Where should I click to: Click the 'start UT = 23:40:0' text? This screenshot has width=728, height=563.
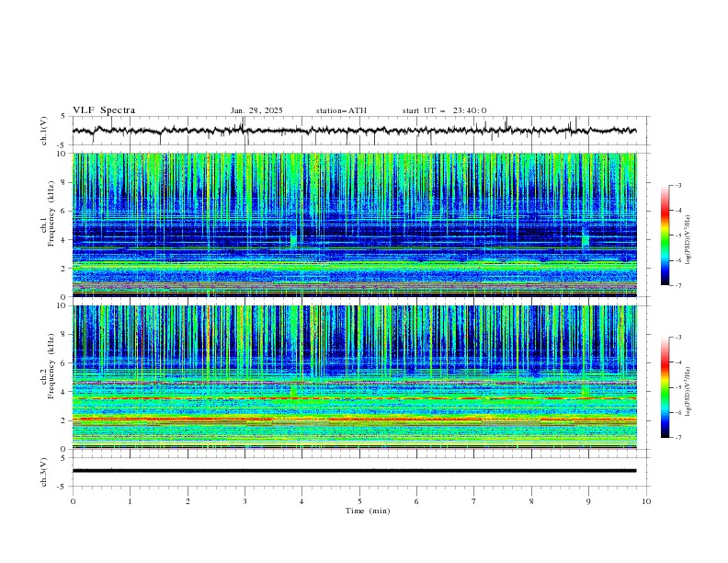(444, 110)
